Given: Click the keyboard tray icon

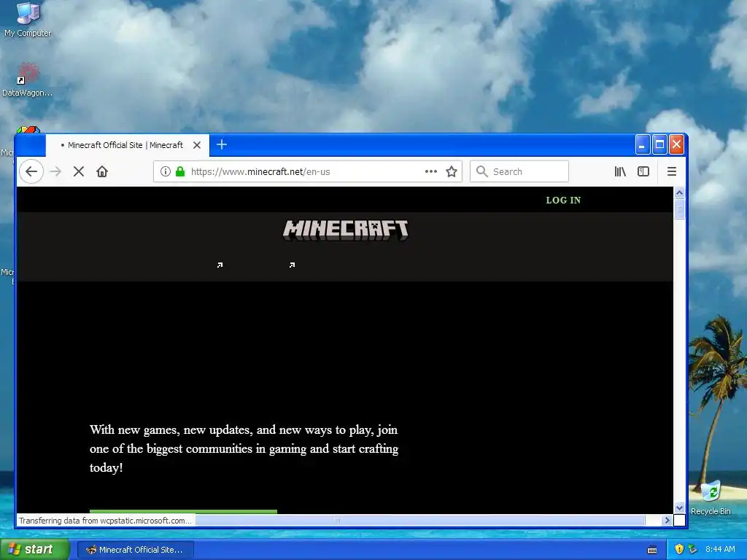Looking at the screenshot, I should point(652,550).
